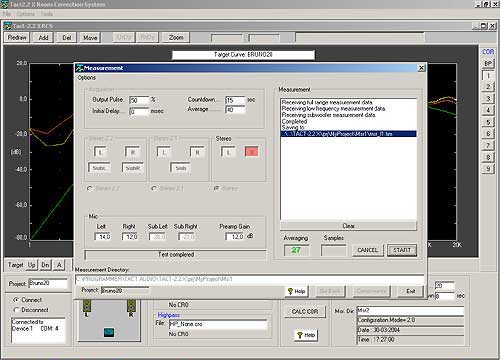The height and width of the screenshot is (360, 500).
Task: Select correction slot 3 on the right
Action: click(x=488, y=98)
